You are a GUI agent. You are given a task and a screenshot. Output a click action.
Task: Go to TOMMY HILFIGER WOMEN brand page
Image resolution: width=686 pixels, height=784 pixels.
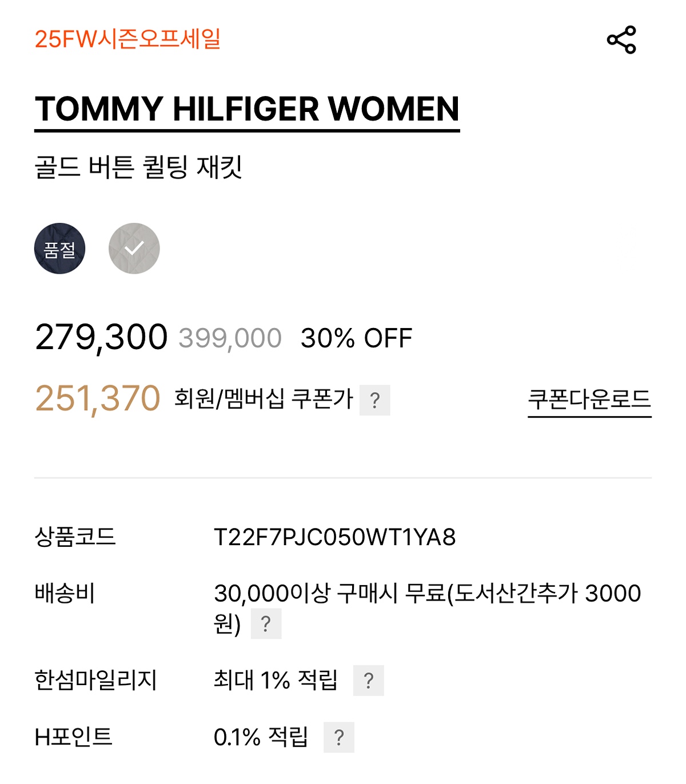click(247, 109)
